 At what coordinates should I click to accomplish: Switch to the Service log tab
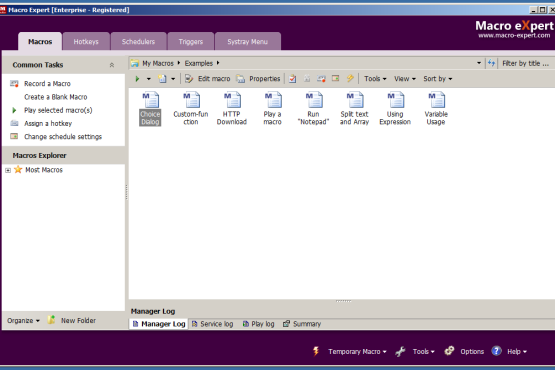(212, 324)
